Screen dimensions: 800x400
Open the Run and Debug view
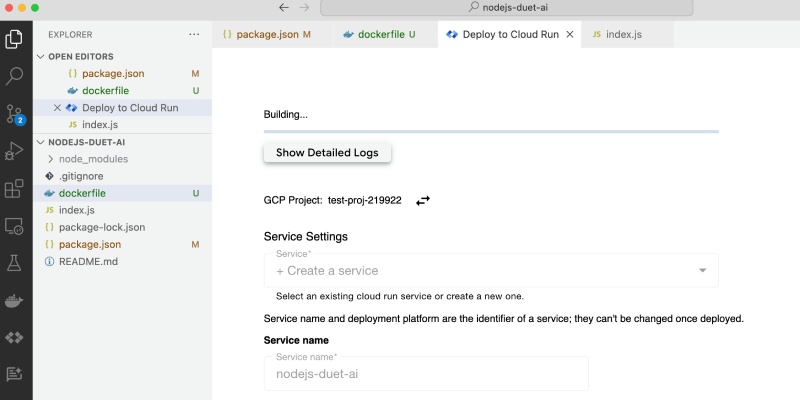14,151
